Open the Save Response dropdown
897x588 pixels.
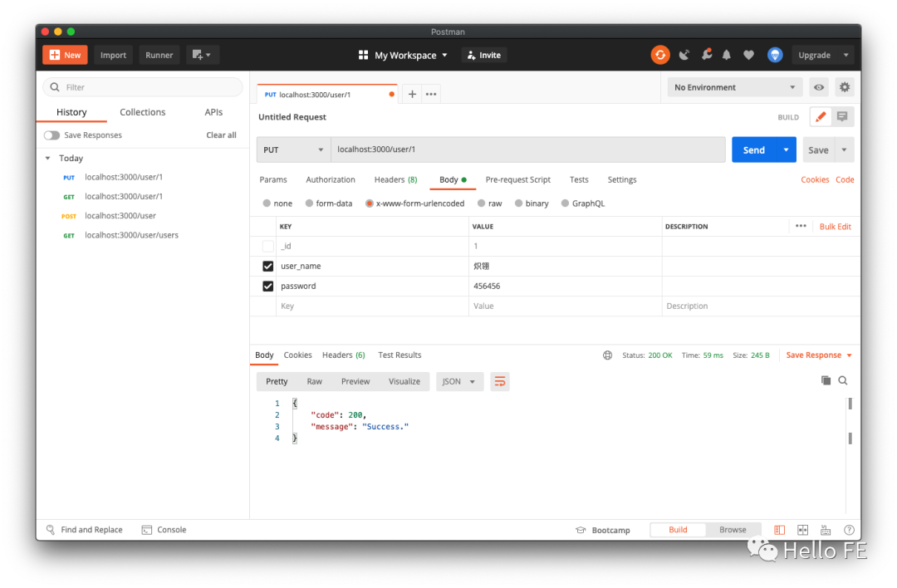819,355
